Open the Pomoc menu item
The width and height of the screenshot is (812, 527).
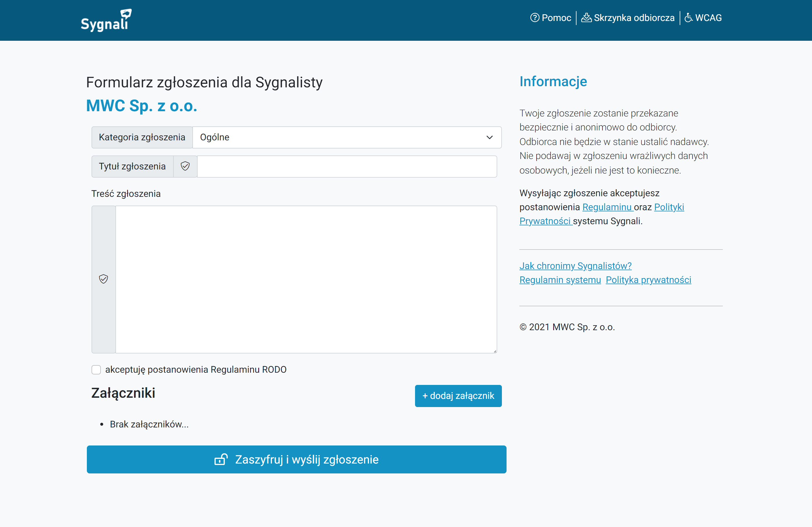point(556,18)
